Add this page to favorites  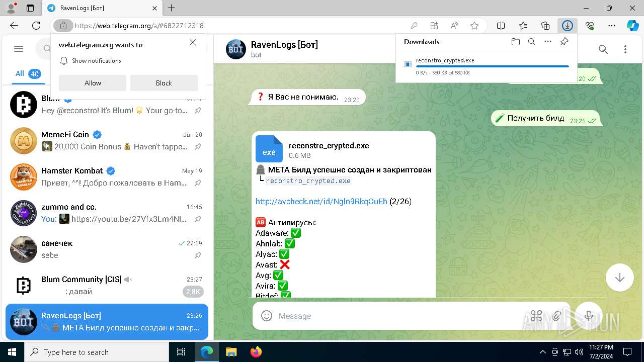[474, 26]
